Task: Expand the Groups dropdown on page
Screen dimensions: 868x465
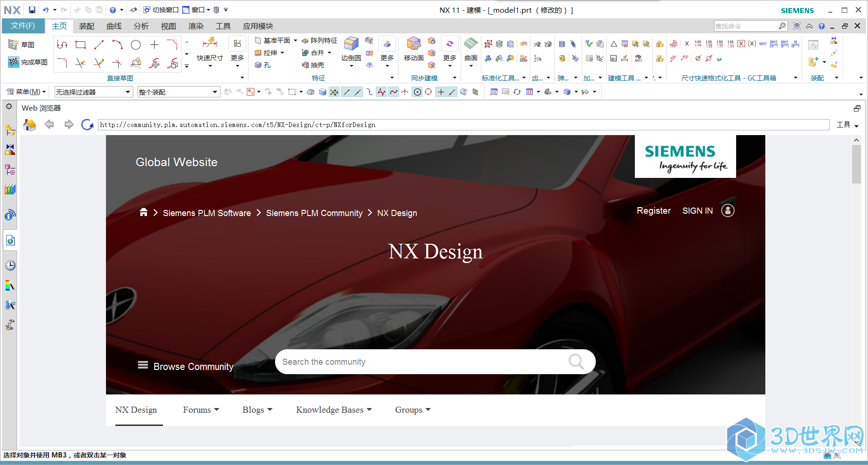Action: click(413, 410)
